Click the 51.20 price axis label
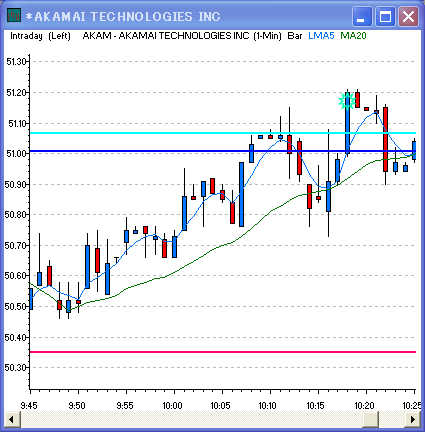Image resolution: width=425 pixels, height=432 pixels. [16, 93]
